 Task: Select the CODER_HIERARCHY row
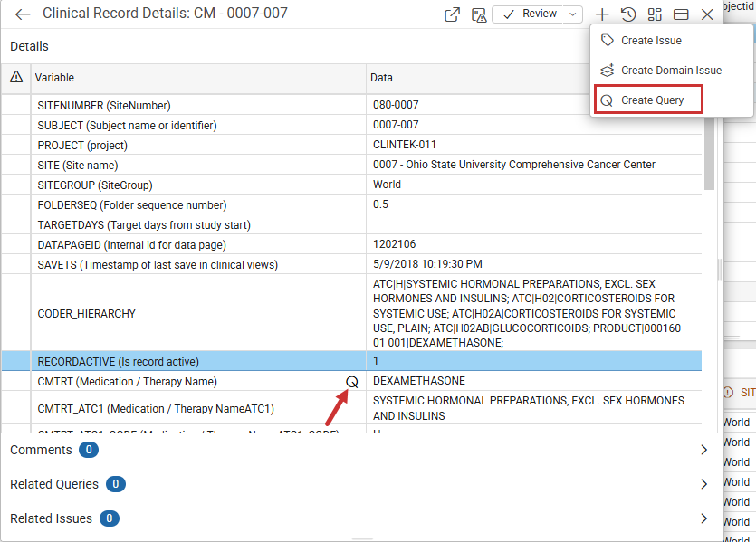pyautogui.click(x=351, y=313)
